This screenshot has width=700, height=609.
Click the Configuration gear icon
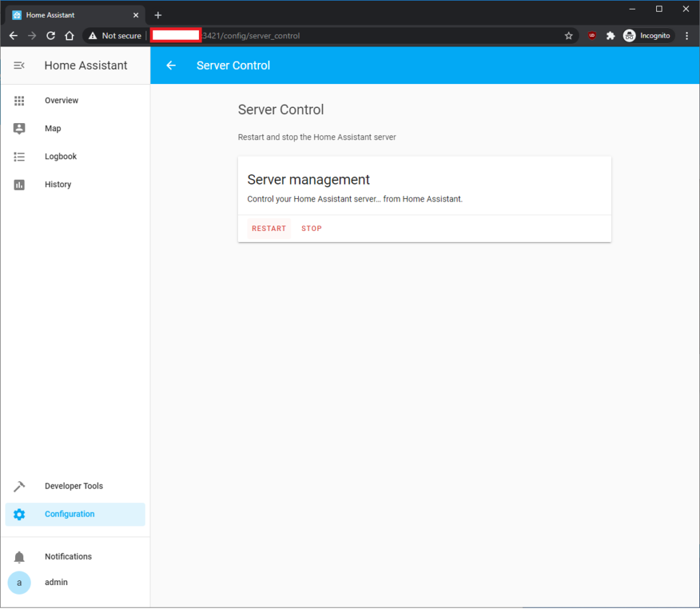(18, 515)
